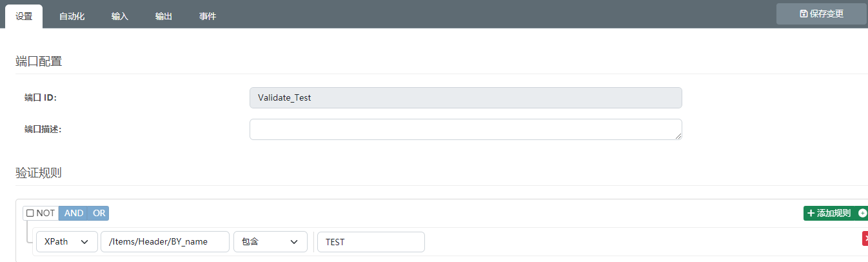Open the 输出 tab
The image size is (868, 262).
(x=164, y=16)
